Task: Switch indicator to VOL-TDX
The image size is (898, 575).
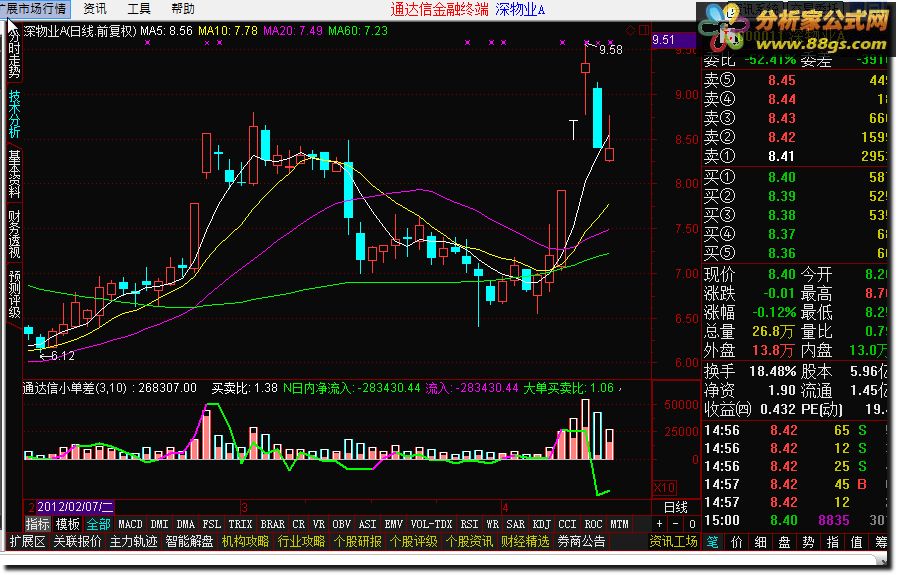Action: (431, 524)
